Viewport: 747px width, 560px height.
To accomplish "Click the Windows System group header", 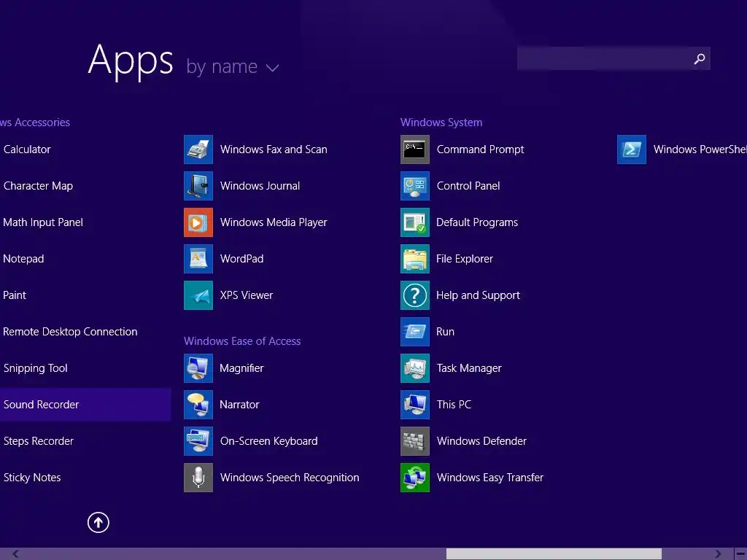I will point(441,122).
